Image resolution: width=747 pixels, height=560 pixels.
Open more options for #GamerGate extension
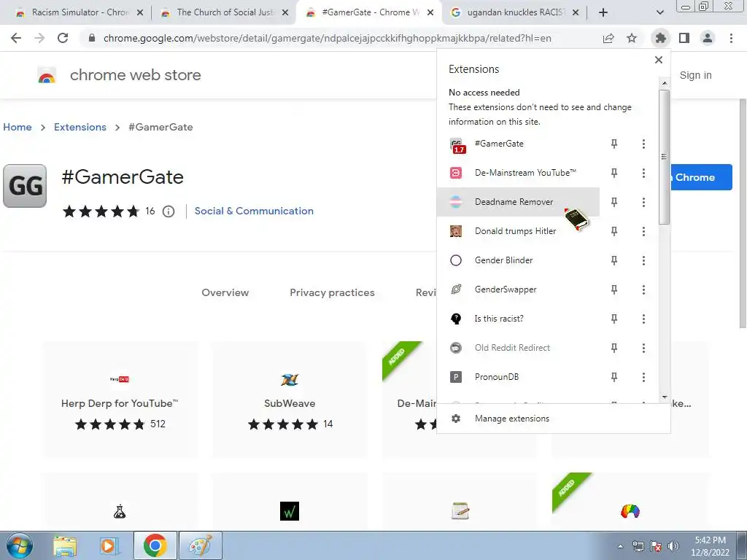coord(643,144)
